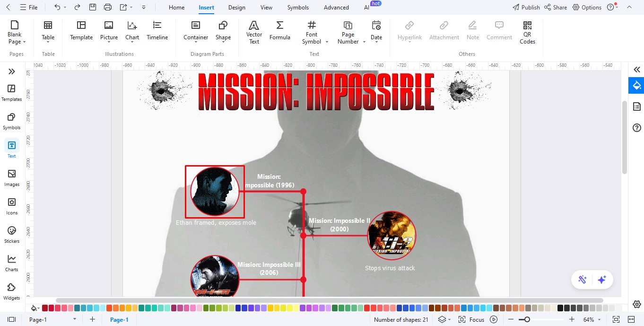This screenshot has height=326, width=644.
Task: Add a new page with plus button
Action: pos(92,319)
